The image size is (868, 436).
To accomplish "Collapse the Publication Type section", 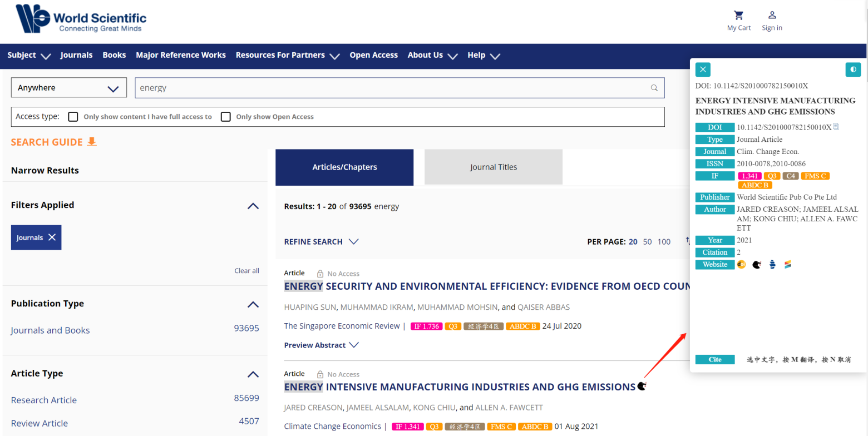I will [253, 304].
